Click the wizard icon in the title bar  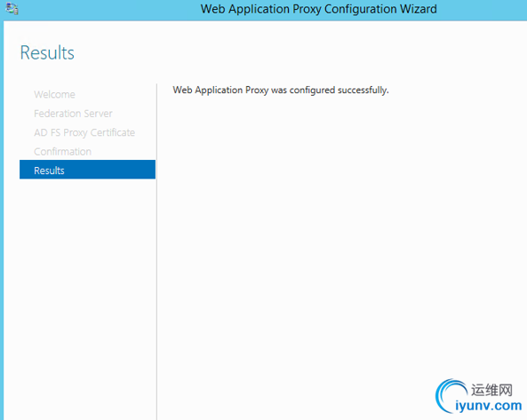[12, 9]
